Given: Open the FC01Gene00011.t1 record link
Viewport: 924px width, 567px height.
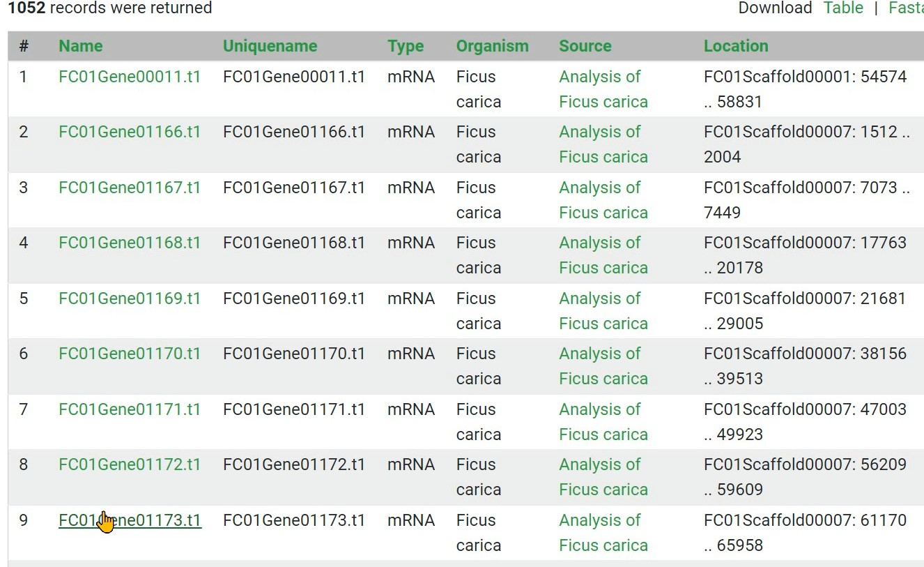Looking at the screenshot, I should click(x=130, y=77).
